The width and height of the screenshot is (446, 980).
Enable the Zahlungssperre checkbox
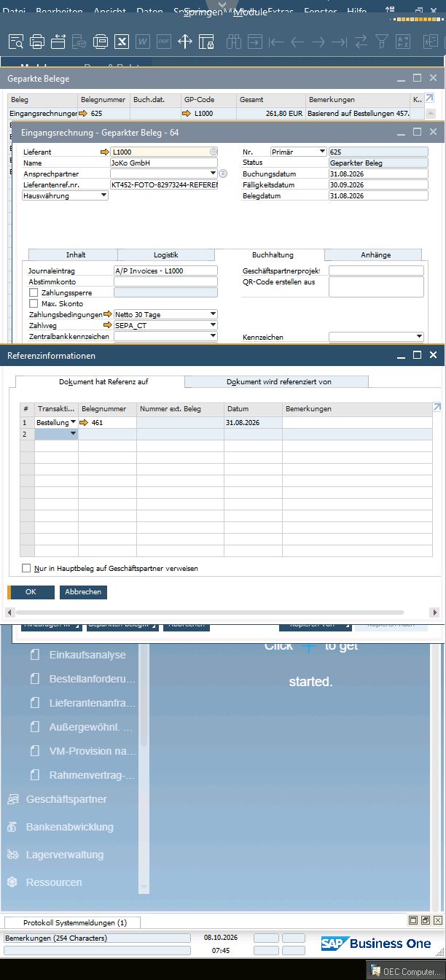click(34, 292)
